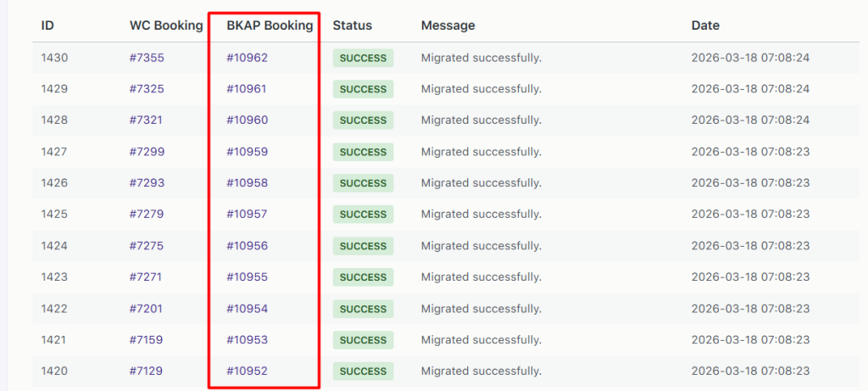Screen dimensions: 868x391
Task: Open WC booking #7201
Action: [146, 309]
